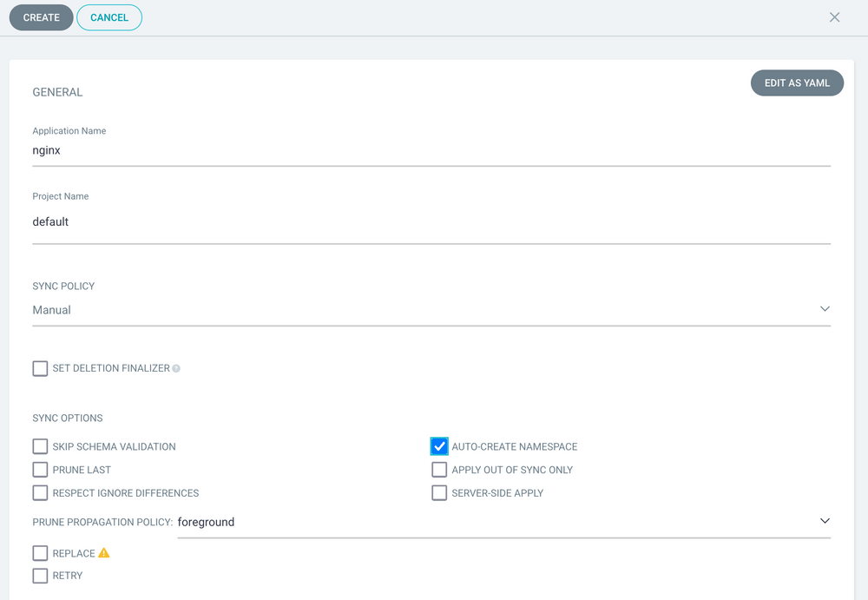This screenshot has height=600, width=868.
Task: Open the Prune Propagation Policy dropdown
Action: (825, 521)
